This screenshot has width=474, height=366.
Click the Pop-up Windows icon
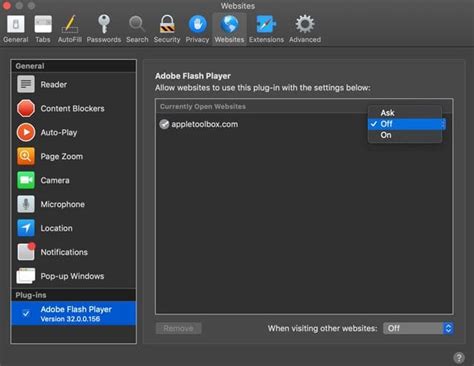click(26, 276)
